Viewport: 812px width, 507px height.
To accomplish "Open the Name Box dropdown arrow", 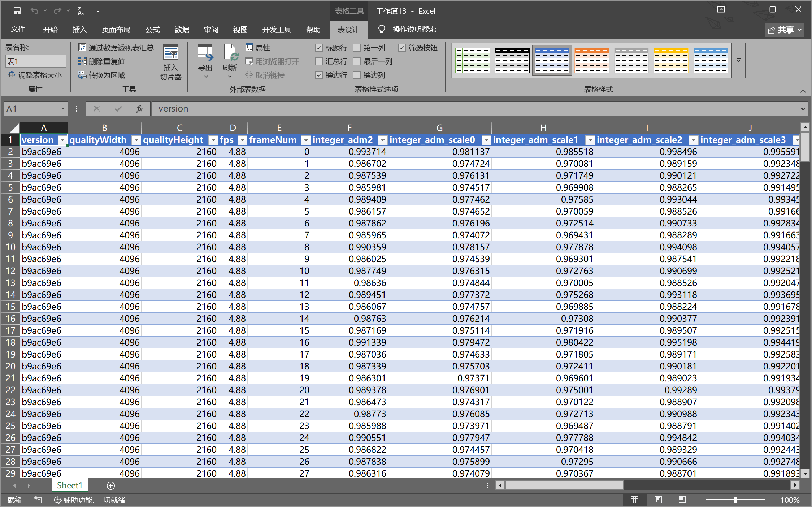I will point(62,109).
